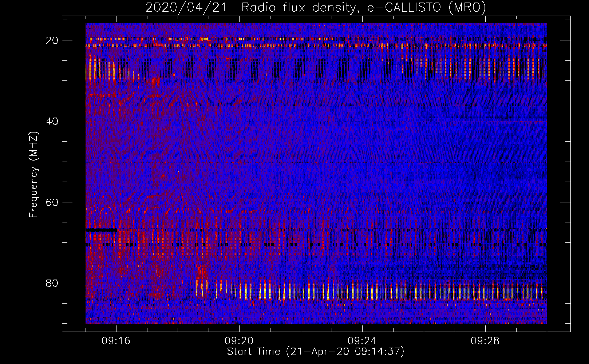Click the 09:20 time tick label
Image resolution: width=589 pixels, height=364 pixels.
tap(239, 341)
